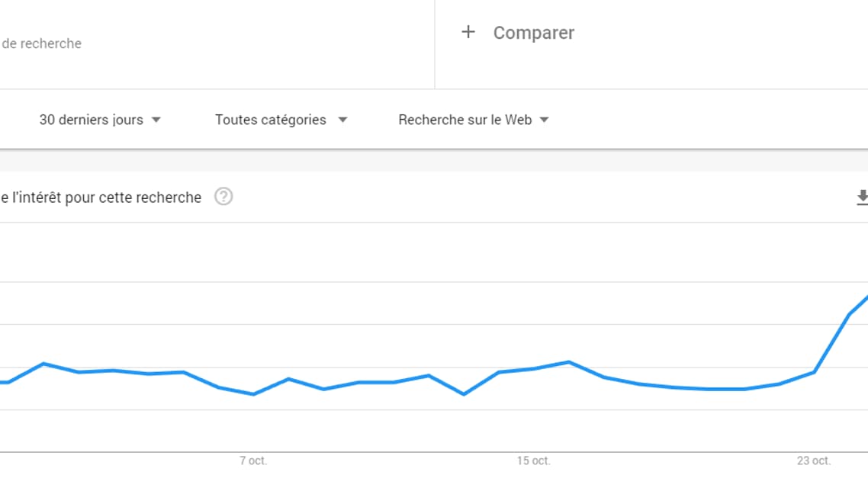Click the Comparer text
The height and width of the screenshot is (488, 868).
(533, 33)
